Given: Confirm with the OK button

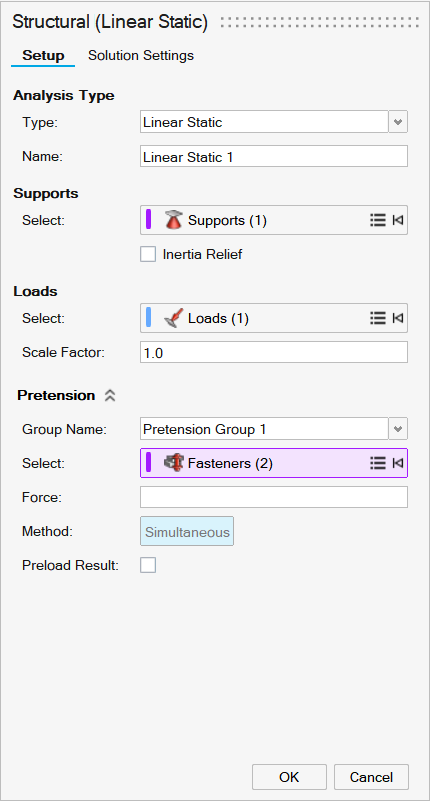Looking at the screenshot, I should tap(289, 777).
